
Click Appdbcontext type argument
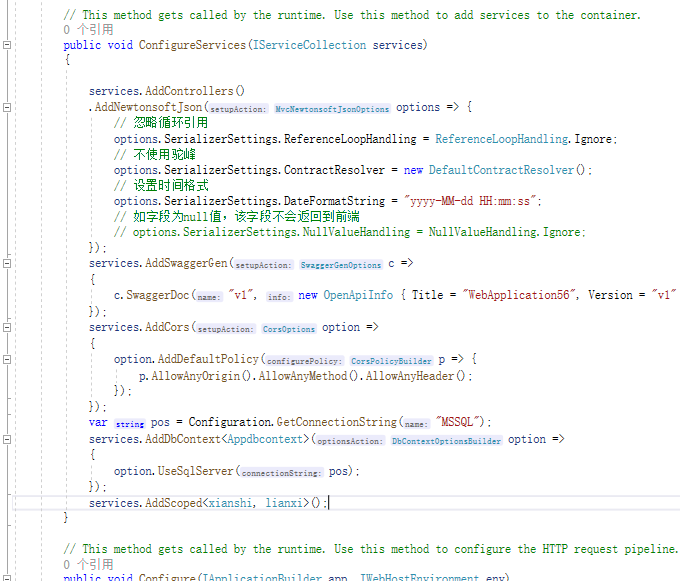coord(265,439)
